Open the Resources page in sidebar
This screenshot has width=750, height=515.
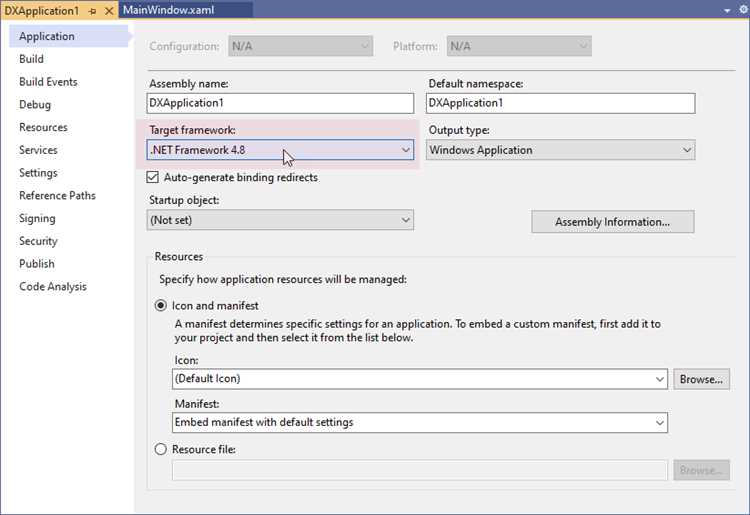pos(44,127)
